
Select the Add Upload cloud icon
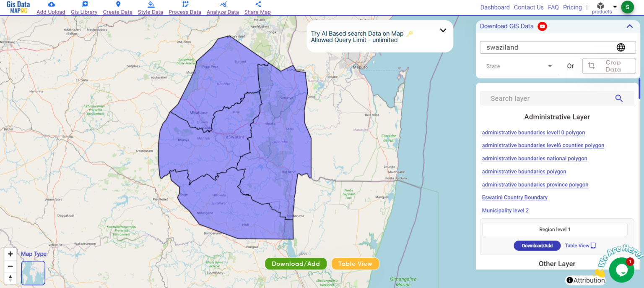click(x=51, y=4)
